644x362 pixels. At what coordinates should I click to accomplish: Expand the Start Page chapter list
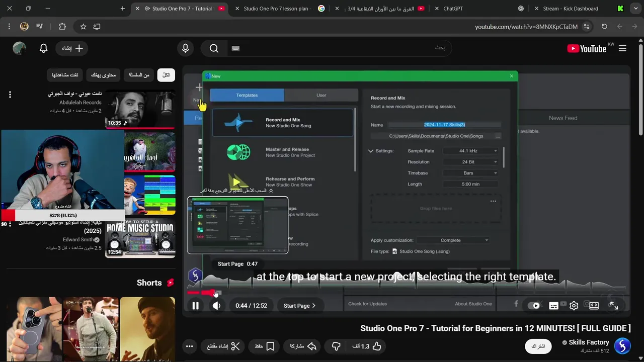(300, 306)
